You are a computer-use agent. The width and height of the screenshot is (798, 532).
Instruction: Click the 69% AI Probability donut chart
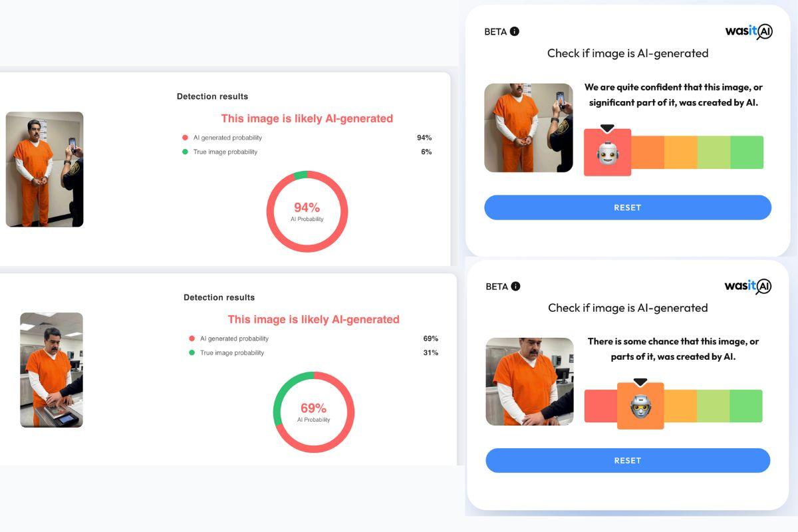coord(314,412)
